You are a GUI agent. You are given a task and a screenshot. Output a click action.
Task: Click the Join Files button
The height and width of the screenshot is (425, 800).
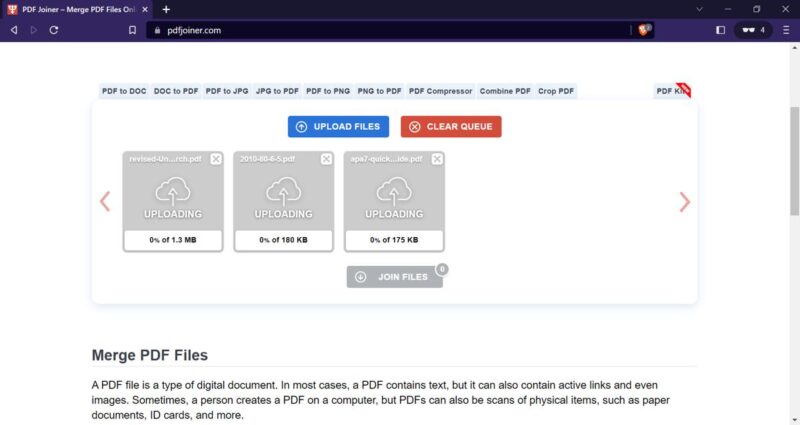click(x=394, y=277)
